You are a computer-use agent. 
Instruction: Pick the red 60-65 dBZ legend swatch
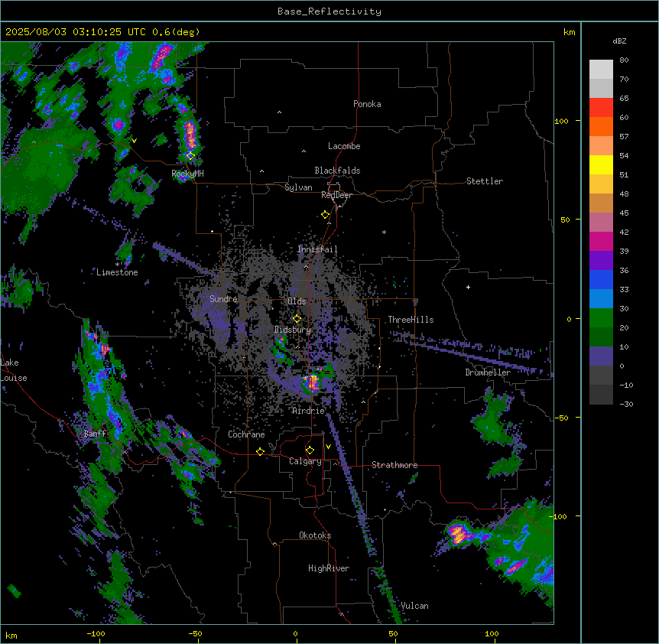[x=601, y=107]
